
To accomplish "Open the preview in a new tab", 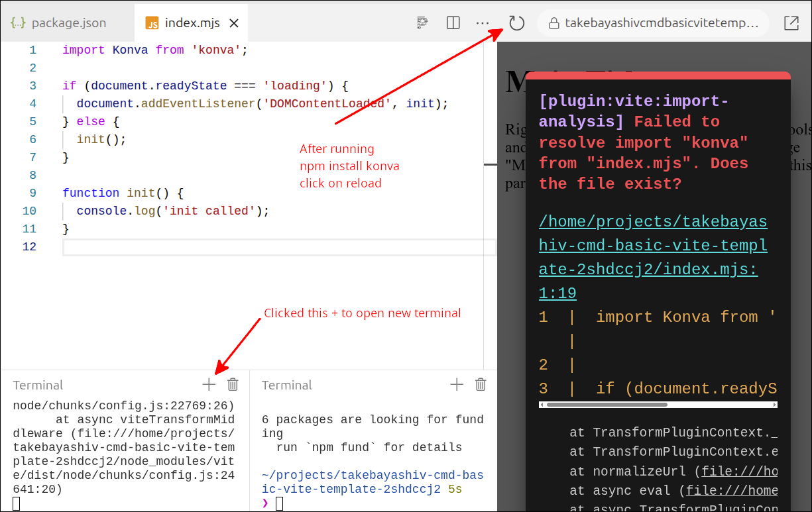I will point(791,23).
